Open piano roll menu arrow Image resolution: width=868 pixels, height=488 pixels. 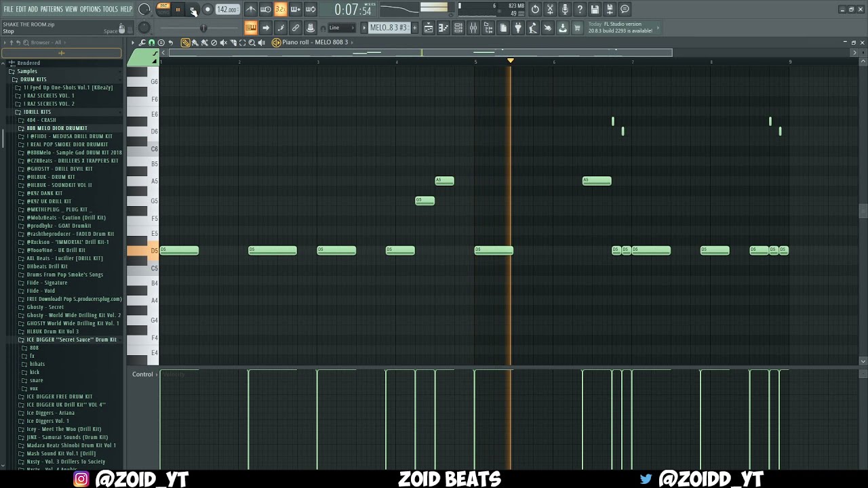pos(133,43)
